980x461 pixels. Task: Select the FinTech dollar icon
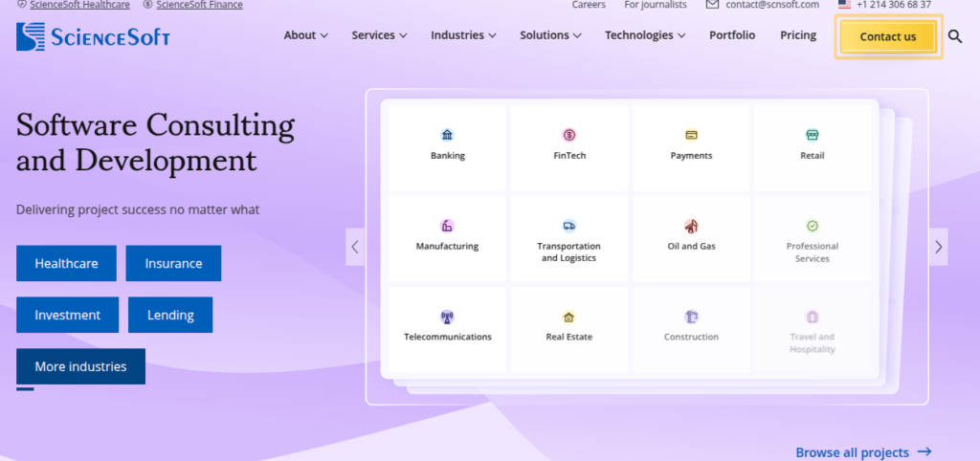[569, 135]
